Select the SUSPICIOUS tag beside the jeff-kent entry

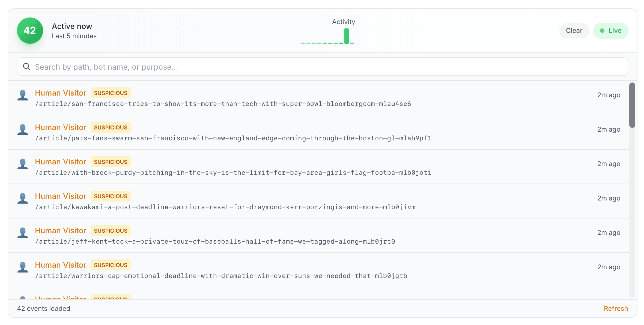coord(111,230)
